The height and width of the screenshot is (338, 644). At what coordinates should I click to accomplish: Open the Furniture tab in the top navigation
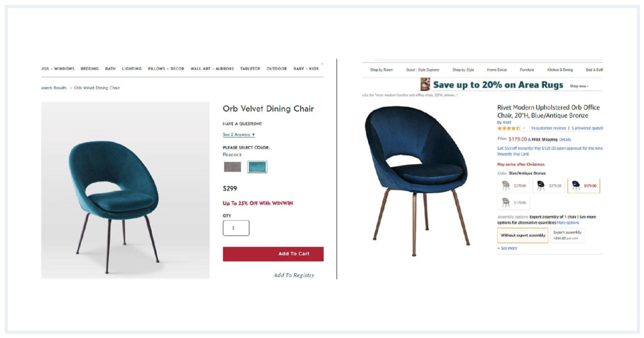tap(527, 70)
